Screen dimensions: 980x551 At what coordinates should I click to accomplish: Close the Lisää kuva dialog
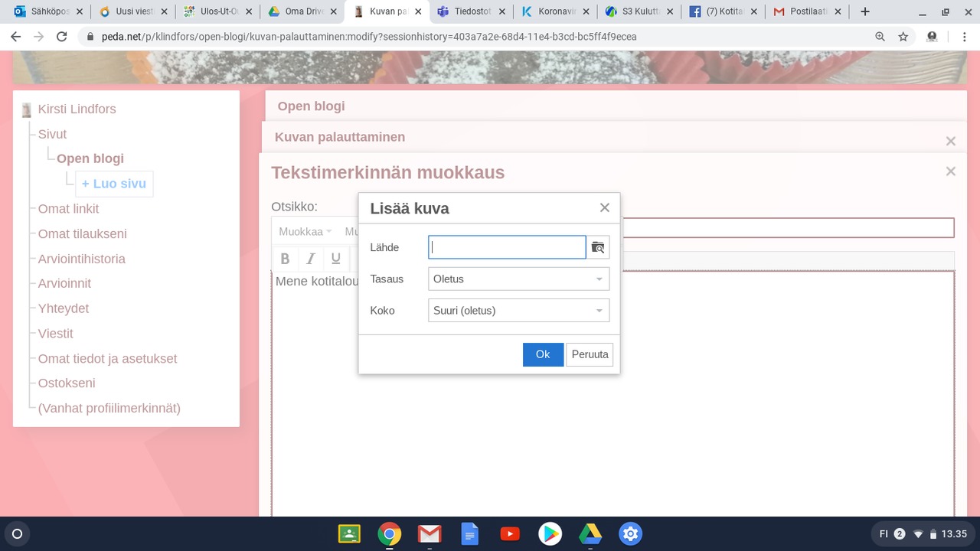coord(605,208)
